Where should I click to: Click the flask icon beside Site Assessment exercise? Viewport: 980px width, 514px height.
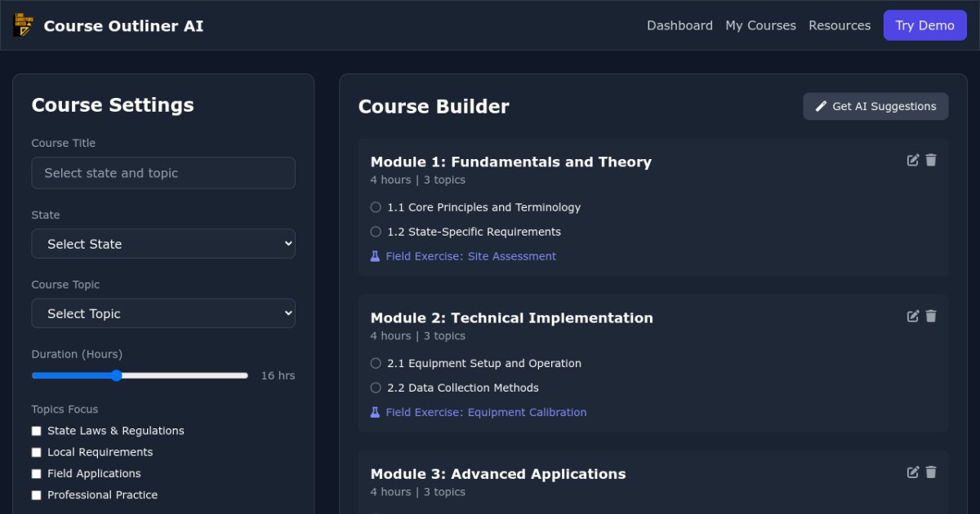(x=375, y=255)
